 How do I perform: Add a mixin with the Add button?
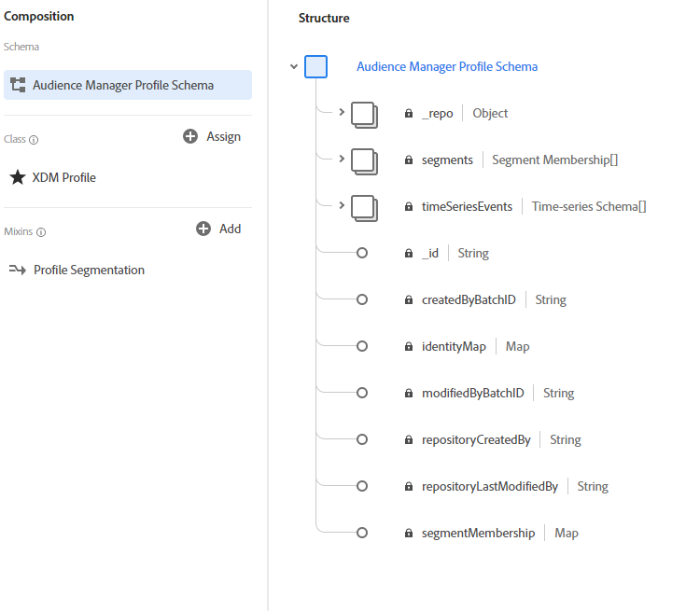(x=218, y=229)
